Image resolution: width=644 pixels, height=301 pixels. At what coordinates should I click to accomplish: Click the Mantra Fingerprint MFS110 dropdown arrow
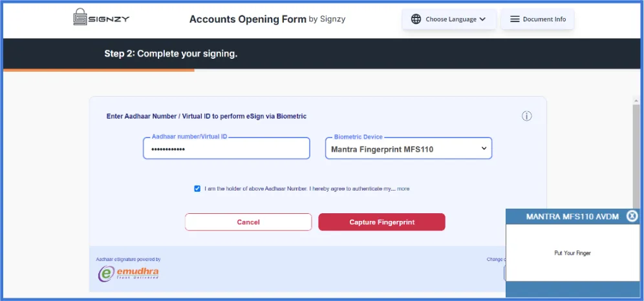click(484, 149)
